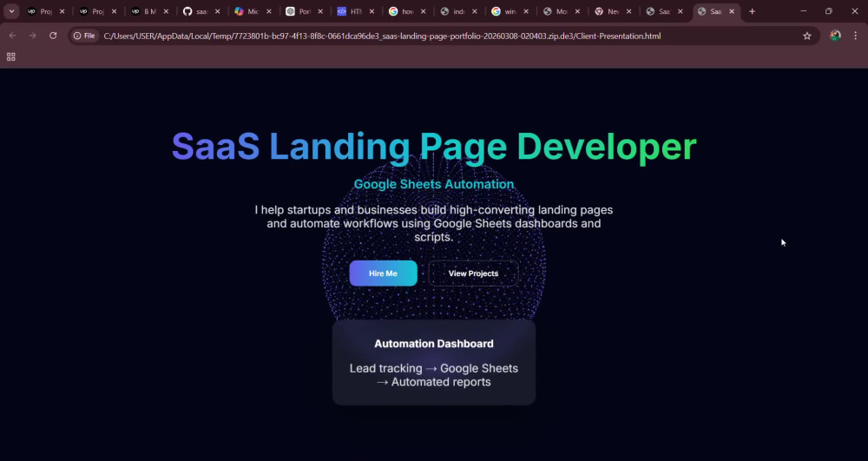
Task: View File site information chip
Action: [x=84, y=36]
